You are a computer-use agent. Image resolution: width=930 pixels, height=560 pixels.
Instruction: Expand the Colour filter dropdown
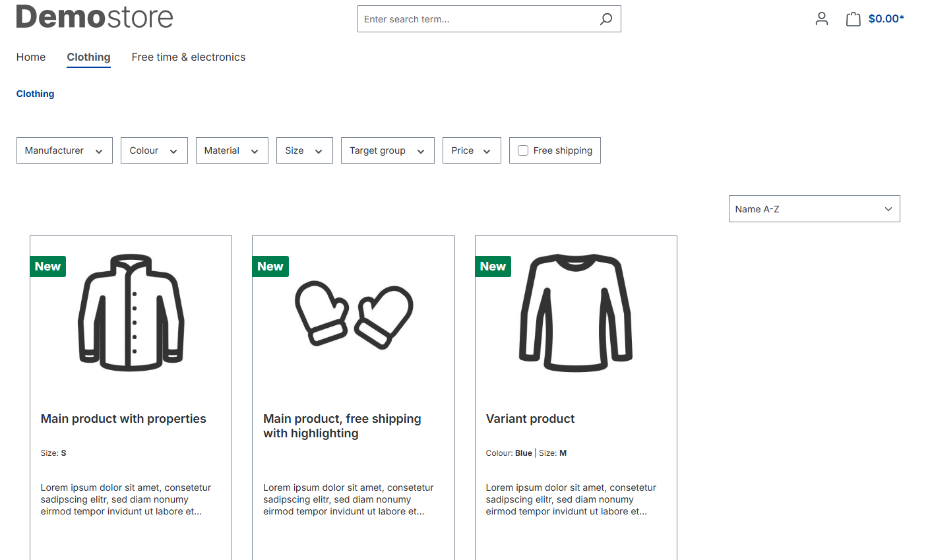click(x=154, y=150)
